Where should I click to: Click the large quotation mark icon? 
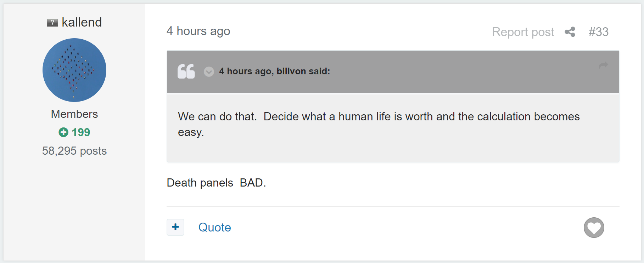tap(186, 71)
